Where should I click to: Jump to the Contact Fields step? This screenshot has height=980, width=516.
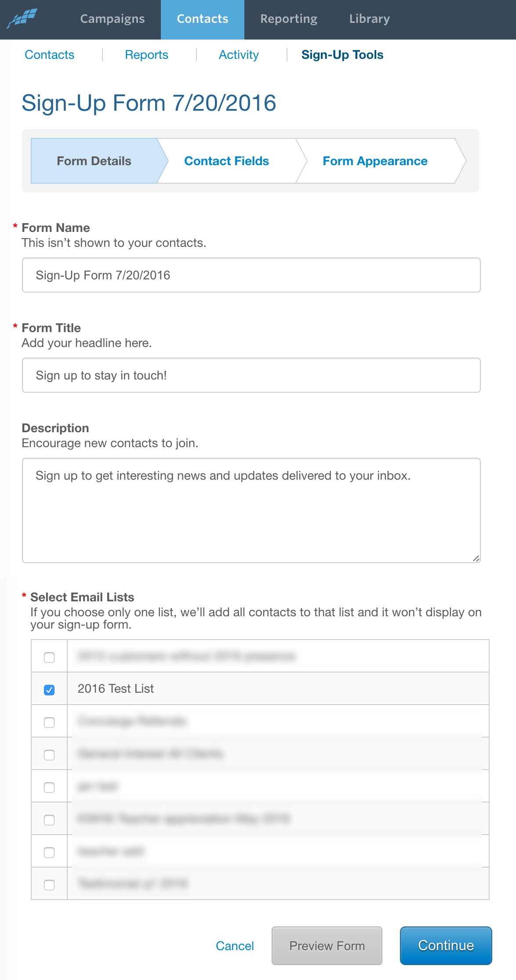click(226, 161)
